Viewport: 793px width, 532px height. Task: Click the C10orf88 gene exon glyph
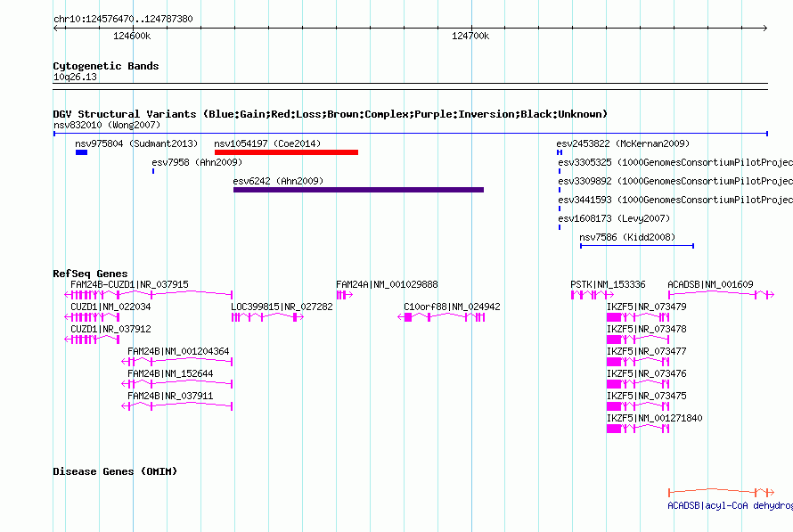click(x=442, y=317)
